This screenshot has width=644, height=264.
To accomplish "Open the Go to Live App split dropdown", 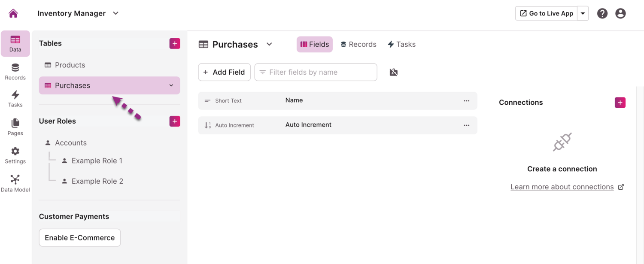I will pyautogui.click(x=583, y=13).
